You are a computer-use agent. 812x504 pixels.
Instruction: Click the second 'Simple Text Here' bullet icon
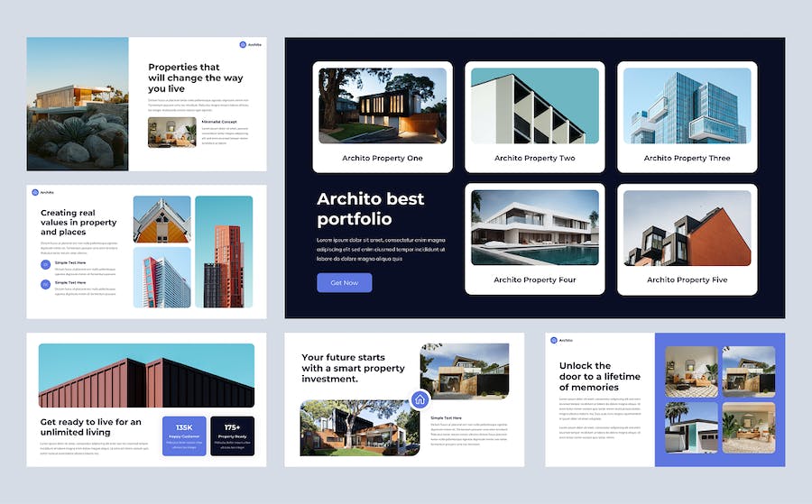coord(46,285)
